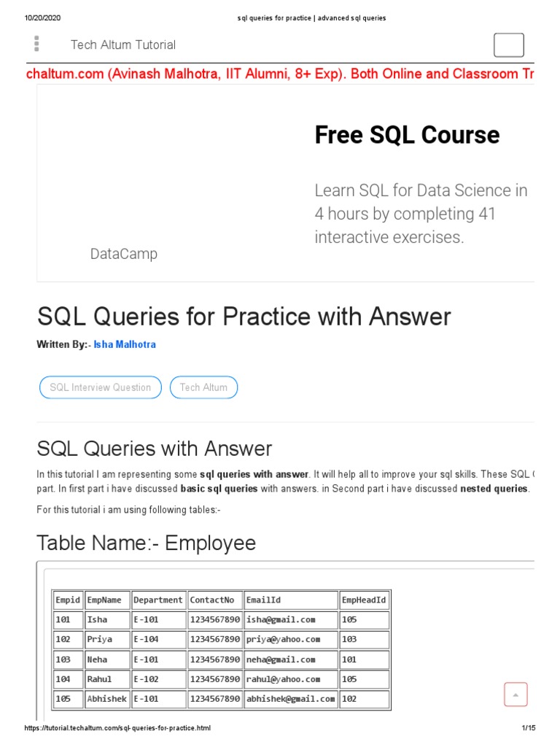
Task: Click the DataCamp advertiser label
Action: (x=123, y=254)
